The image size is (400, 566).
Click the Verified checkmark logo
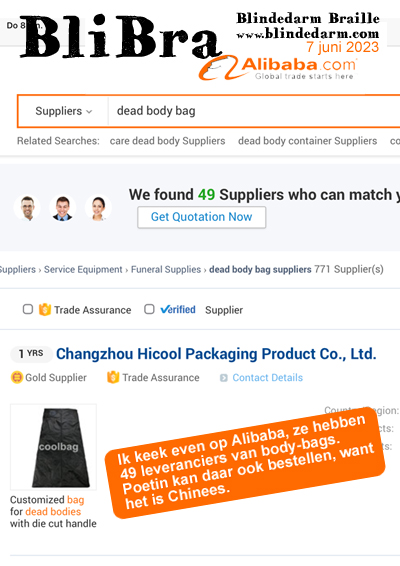point(178,309)
